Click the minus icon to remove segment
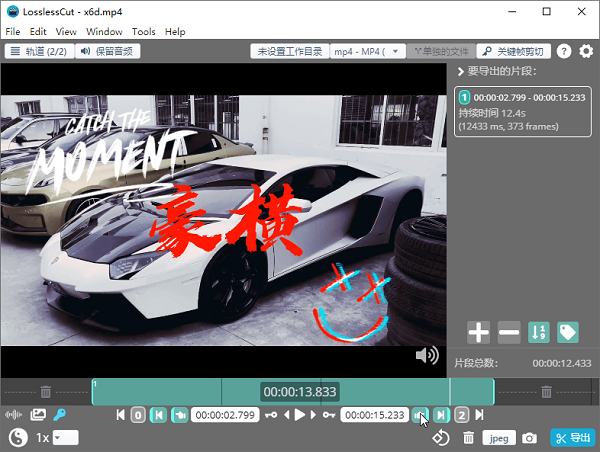 509,332
